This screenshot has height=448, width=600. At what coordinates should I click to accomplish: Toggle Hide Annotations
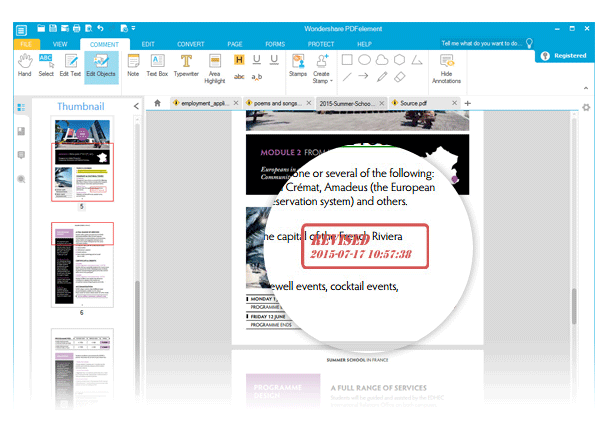point(447,69)
